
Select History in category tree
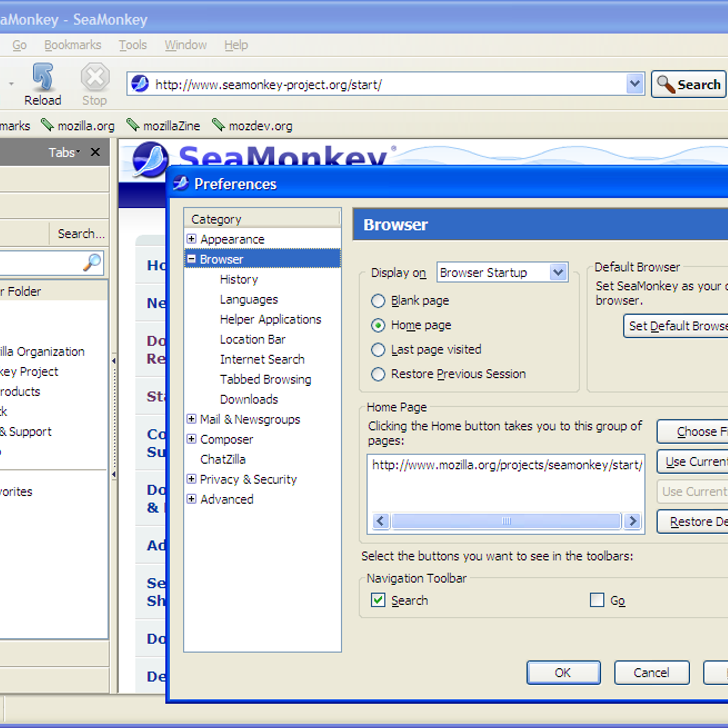click(x=239, y=279)
